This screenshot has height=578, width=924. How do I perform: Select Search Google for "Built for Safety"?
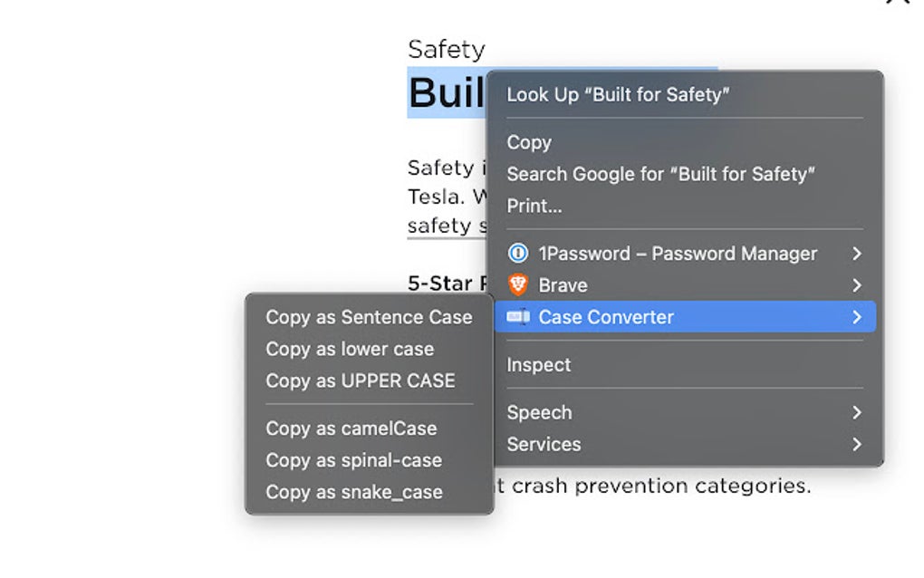(x=662, y=174)
